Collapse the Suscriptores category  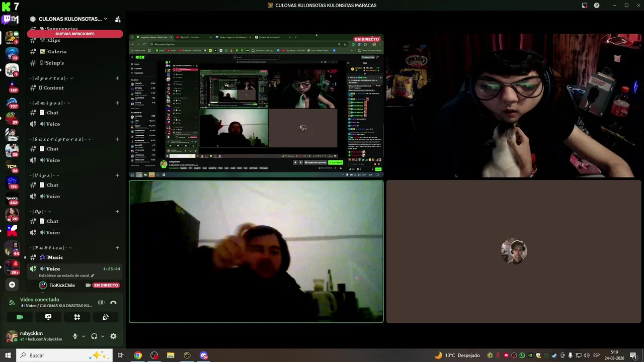click(60, 139)
